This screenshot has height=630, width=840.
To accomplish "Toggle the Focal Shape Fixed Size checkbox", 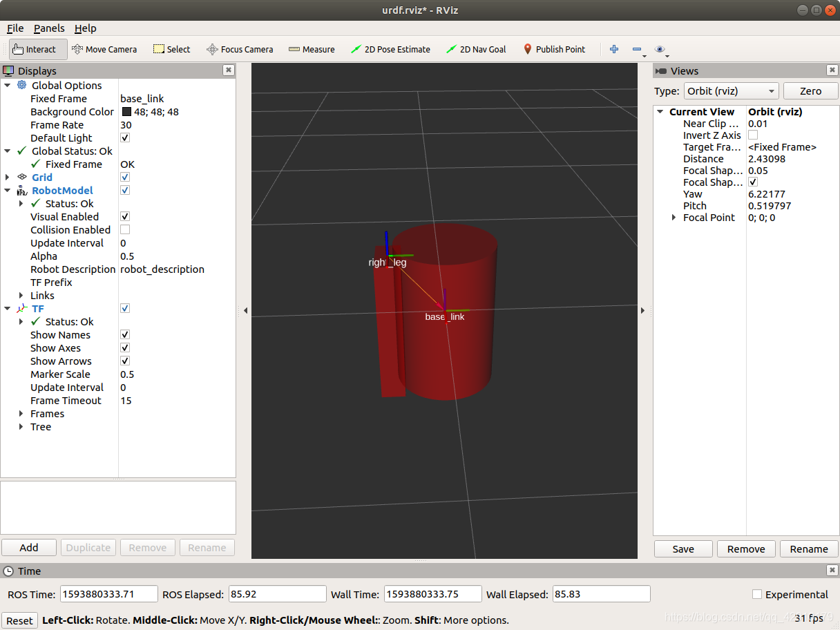I will [753, 182].
